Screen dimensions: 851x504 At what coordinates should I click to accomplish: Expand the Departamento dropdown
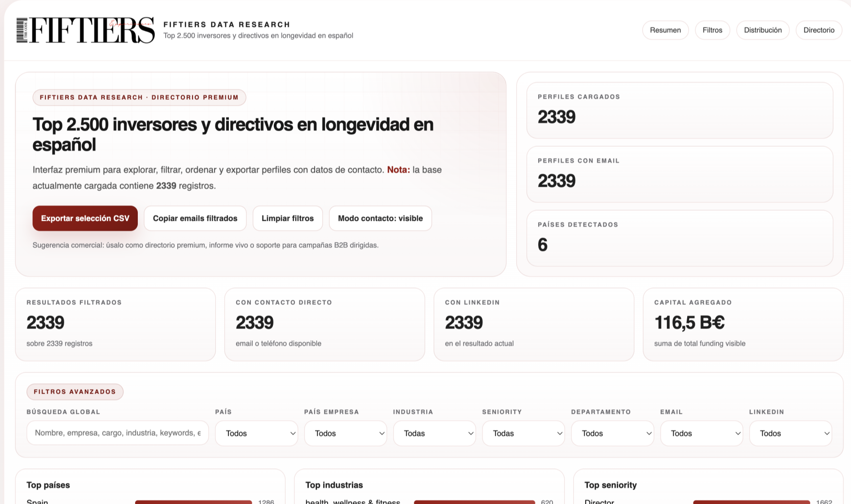tap(612, 433)
